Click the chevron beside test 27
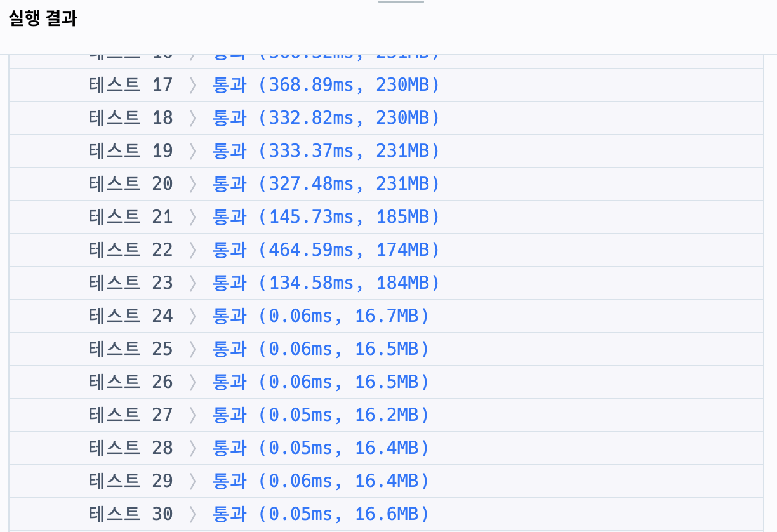The image size is (777, 532). coord(192,415)
